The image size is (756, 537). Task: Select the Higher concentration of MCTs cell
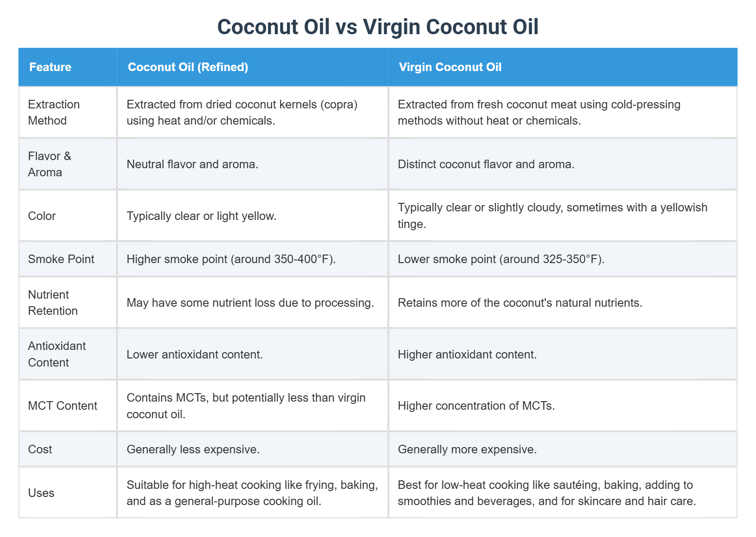(563, 406)
